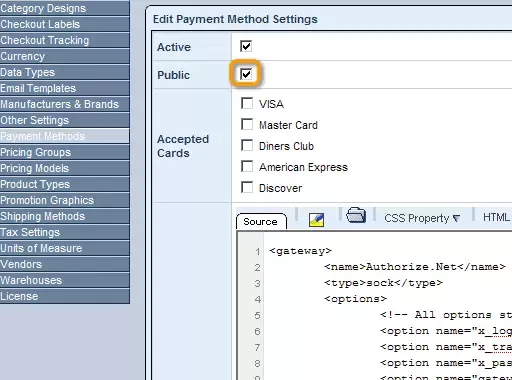Go to Product Types

65,184
